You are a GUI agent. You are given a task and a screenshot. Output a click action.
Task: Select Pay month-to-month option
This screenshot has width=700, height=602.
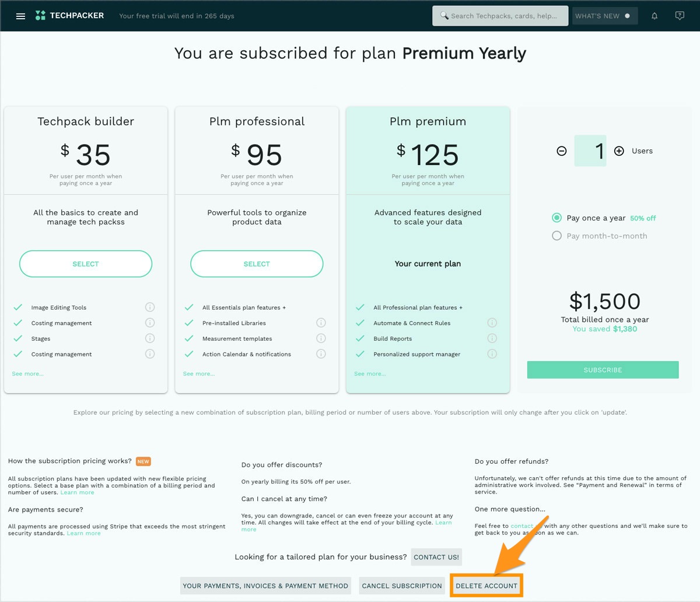tap(556, 236)
